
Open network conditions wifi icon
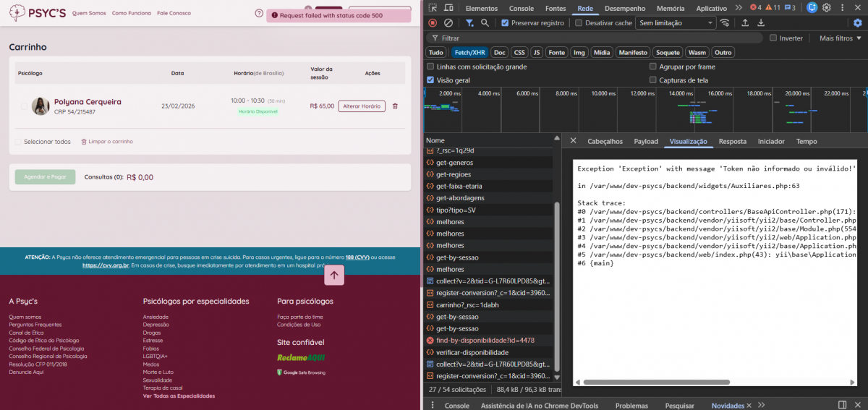725,23
